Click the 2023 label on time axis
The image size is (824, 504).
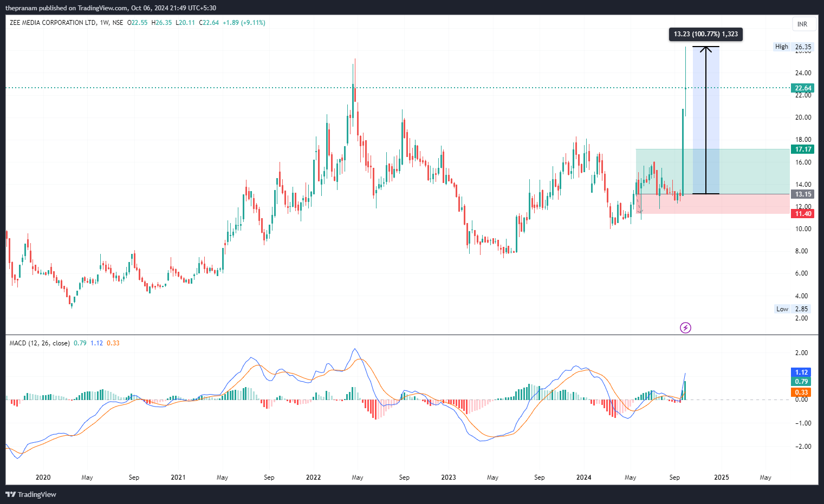[x=449, y=477]
